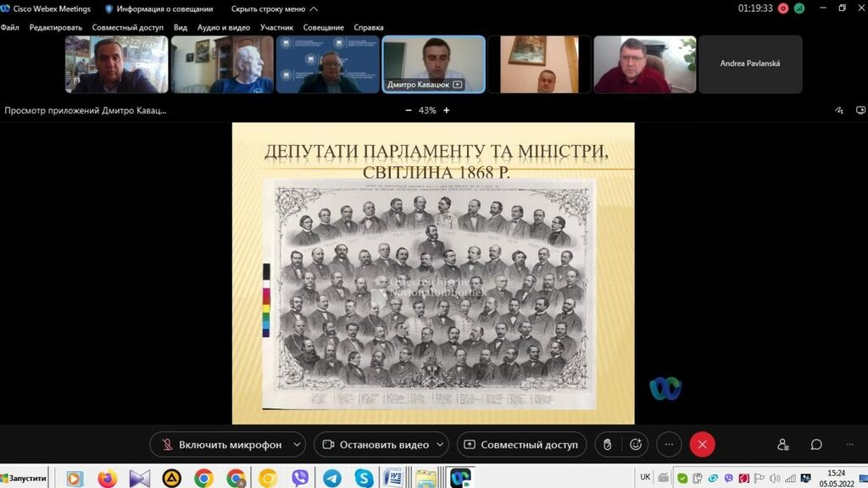Open Информация о совещании meeting info
Viewport: 868px width, 488px height.
(x=159, y=8)
